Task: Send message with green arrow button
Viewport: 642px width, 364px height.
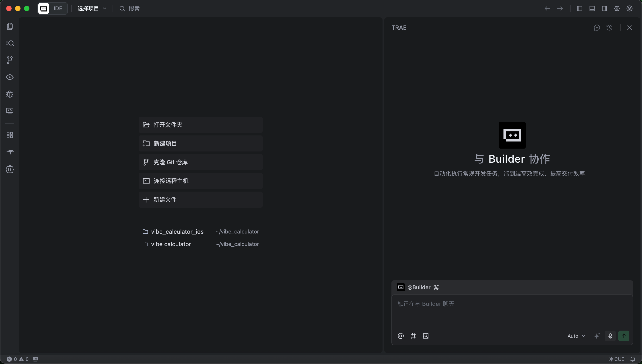Action: point(624,336)
